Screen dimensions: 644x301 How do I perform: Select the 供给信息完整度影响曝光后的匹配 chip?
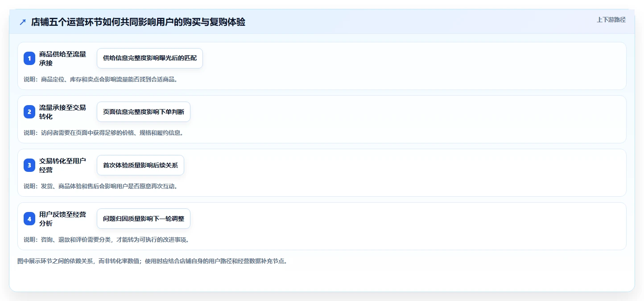150,58
